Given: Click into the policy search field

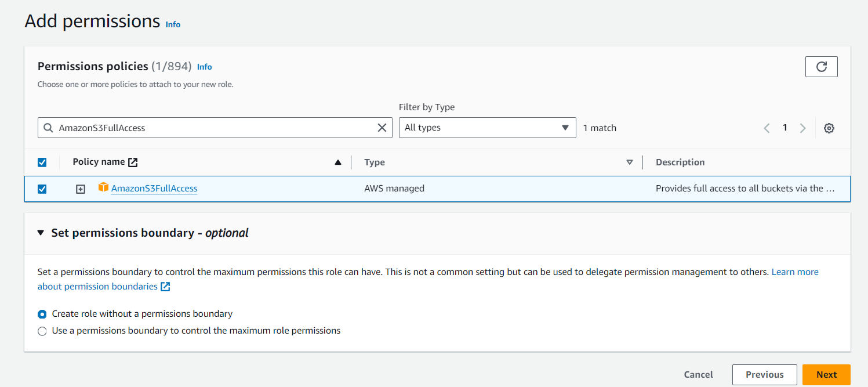Looking at the screenshot, I should [x=215, y=128].
